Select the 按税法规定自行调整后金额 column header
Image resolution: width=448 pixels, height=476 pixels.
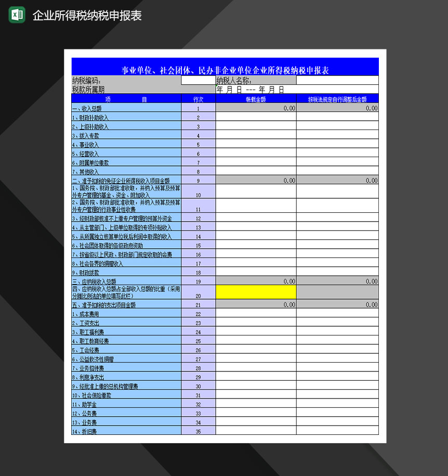(x=337, y=98)
